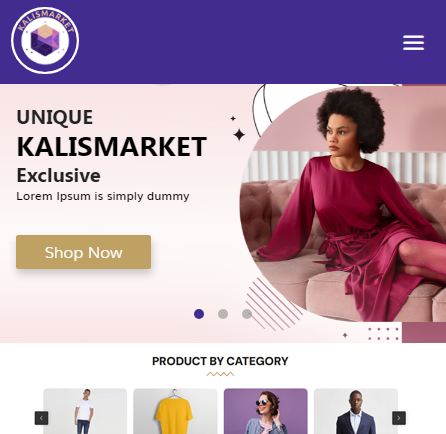Click the UNIQUE banner text

(55, 117)
